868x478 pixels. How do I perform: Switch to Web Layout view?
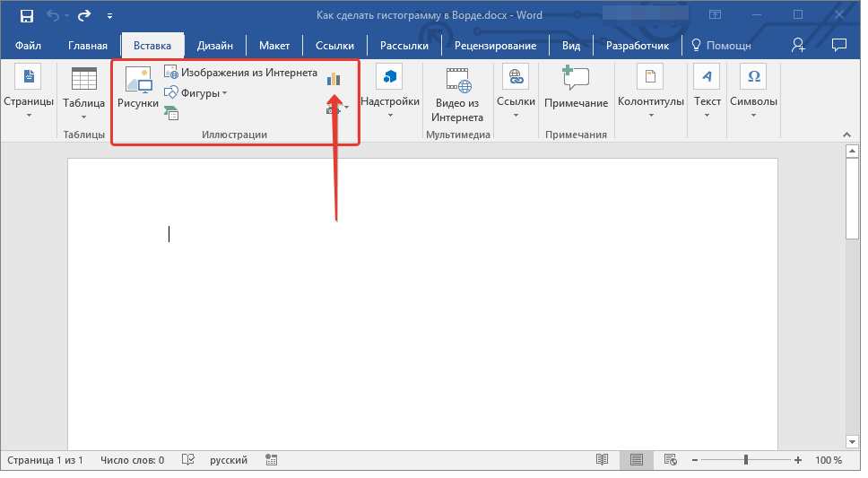click(x=671, y=460)
